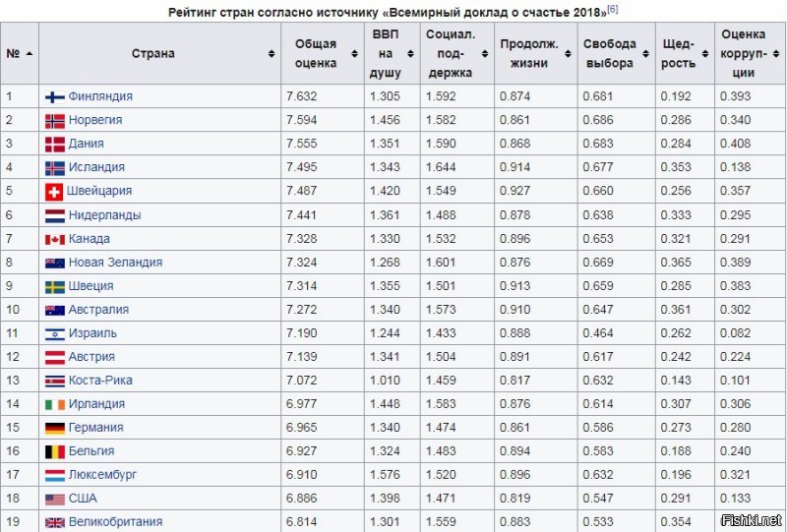787x532 pixels.
Task: Click the Germany flag icon
Action: (55, 428)
